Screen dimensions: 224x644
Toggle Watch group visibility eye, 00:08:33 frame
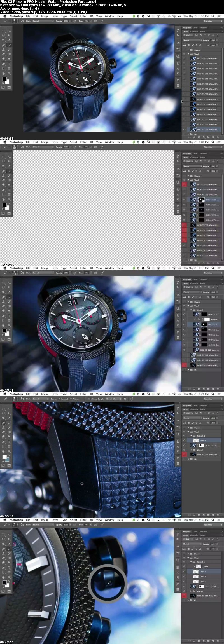[184, 54]
